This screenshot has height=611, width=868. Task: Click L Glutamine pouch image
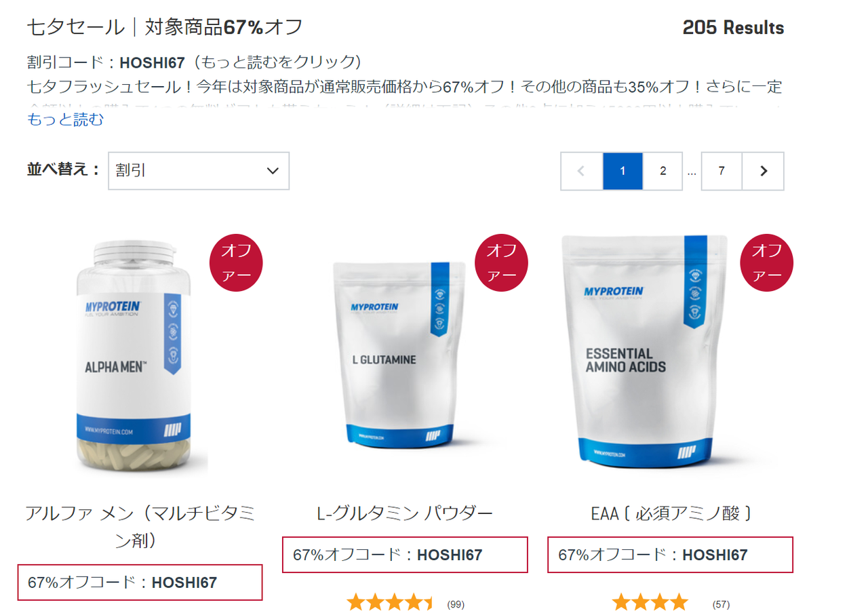(400, 354)
